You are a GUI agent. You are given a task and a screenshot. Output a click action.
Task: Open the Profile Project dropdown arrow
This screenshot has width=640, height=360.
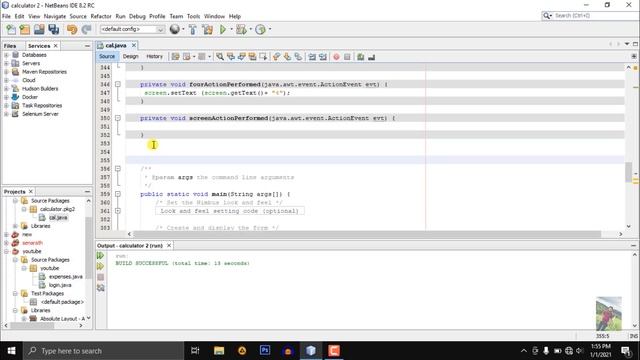pos(270,29)
